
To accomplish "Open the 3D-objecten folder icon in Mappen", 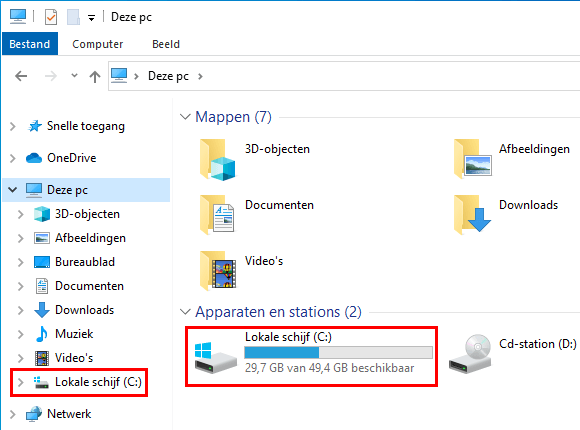I will pyautogui.click(x=218, y=159).
